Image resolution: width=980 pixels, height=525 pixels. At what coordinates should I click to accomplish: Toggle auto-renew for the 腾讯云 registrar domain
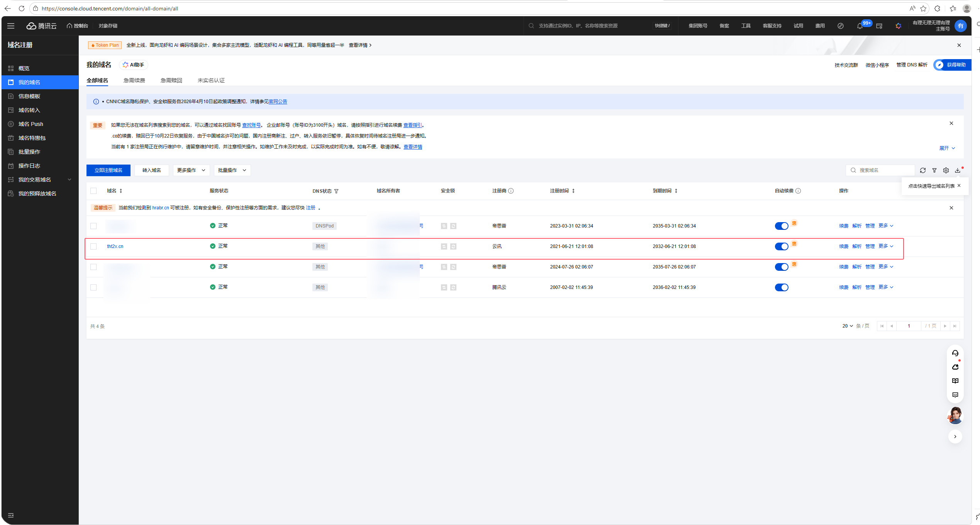tap(782, 287)
